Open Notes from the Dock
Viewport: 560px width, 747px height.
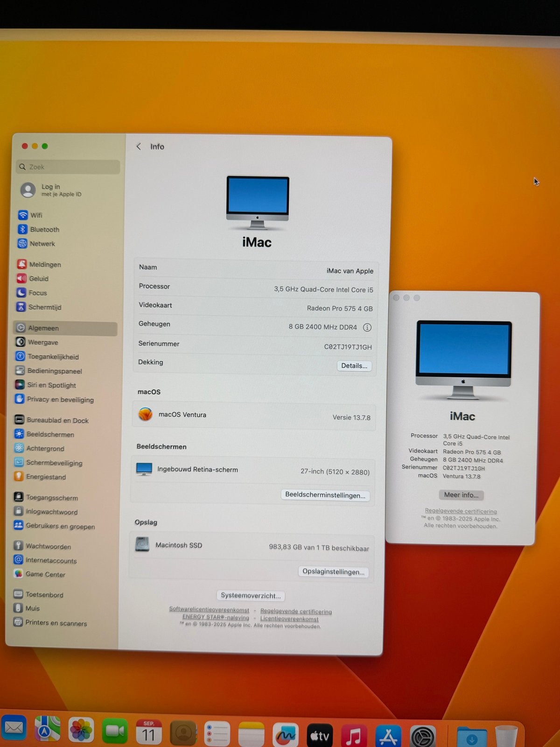click(252, 734)
